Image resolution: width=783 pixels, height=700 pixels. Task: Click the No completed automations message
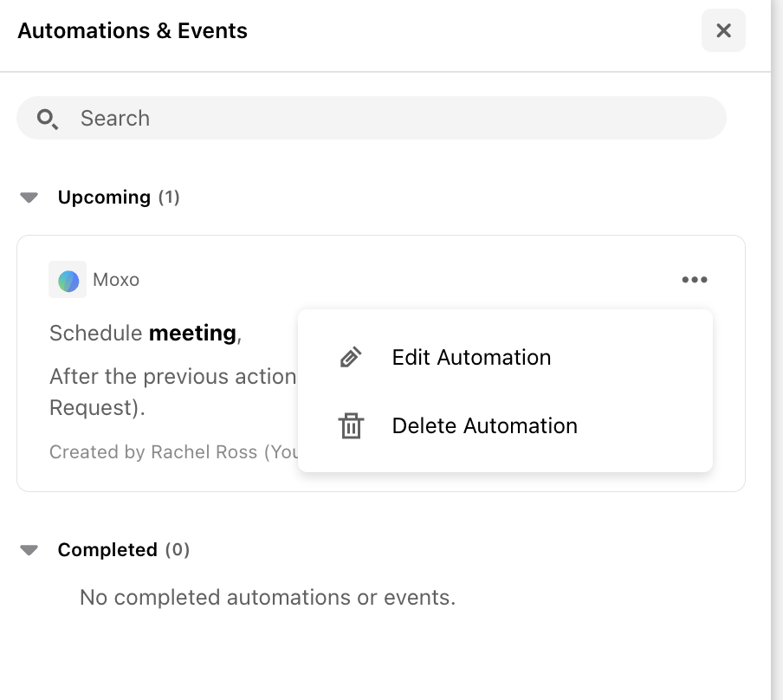[268, 598]
